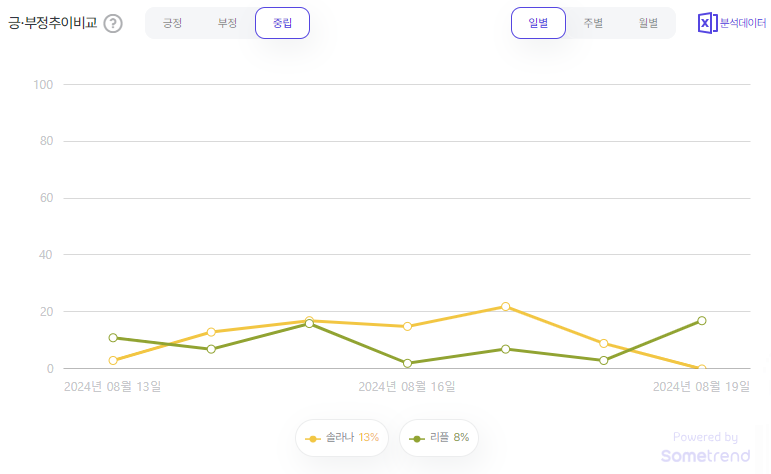Click the help question mark icon
Viewport: 771px width, 474px height.
click(x=113, y=23)
